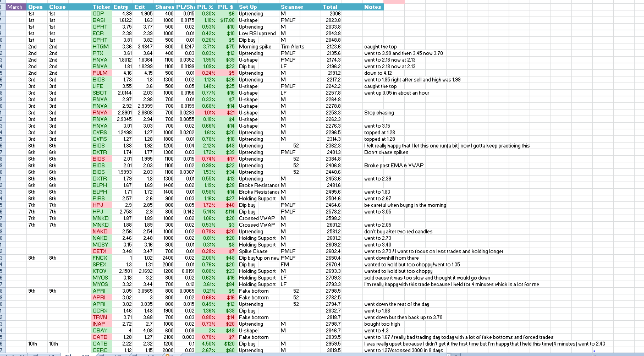Select the $75 profit cell
The image size is (644, 356).
coord(226,46)
